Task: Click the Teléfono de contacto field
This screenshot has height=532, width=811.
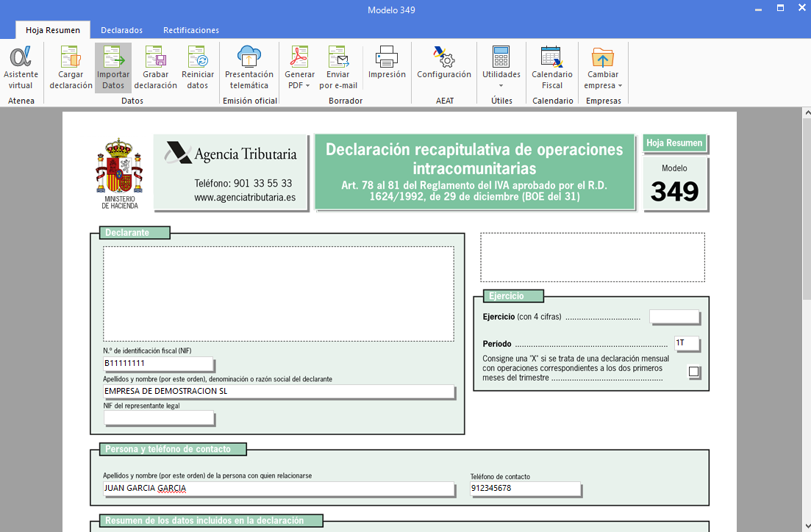Action: 525,488
